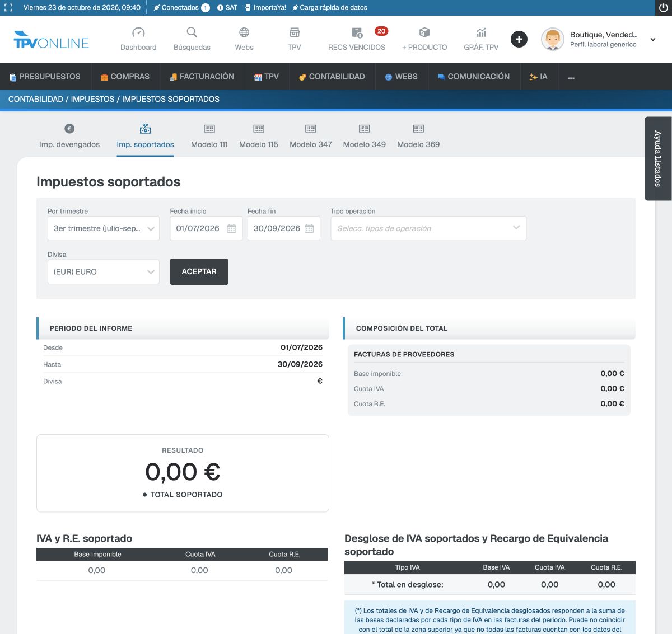Open the IA sparkle menu
Image resolution: width=672 pixels, height=634 pixels.
[x=538, y=77]
